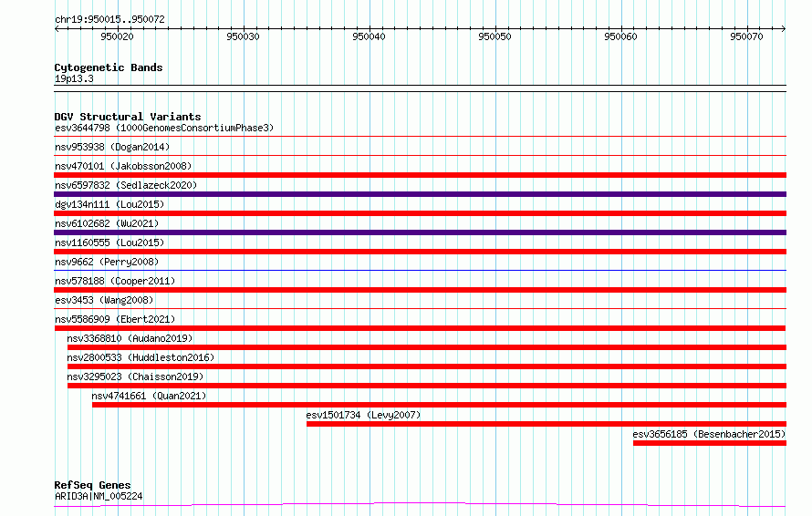Select nsv5586909 (Ebert2021) variant label
812x516 pixels.
pyautogui.click(x=115, y=319)
